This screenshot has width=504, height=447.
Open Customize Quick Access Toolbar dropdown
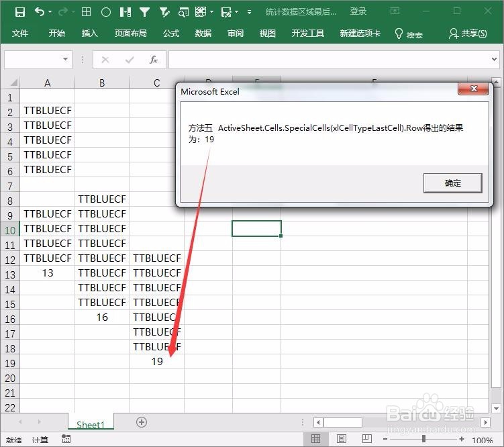pyautogui.click(x=249, y=12)
